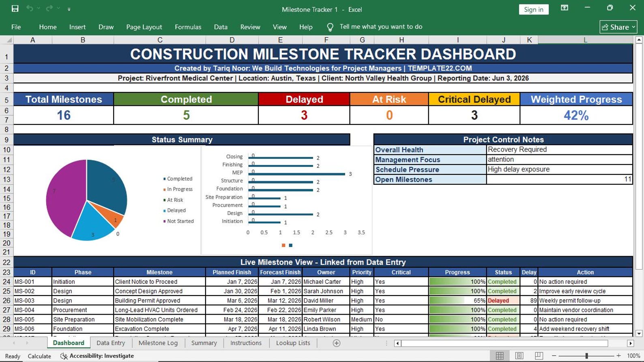Select column L header

pyautogui.click(x=585, y=40)
